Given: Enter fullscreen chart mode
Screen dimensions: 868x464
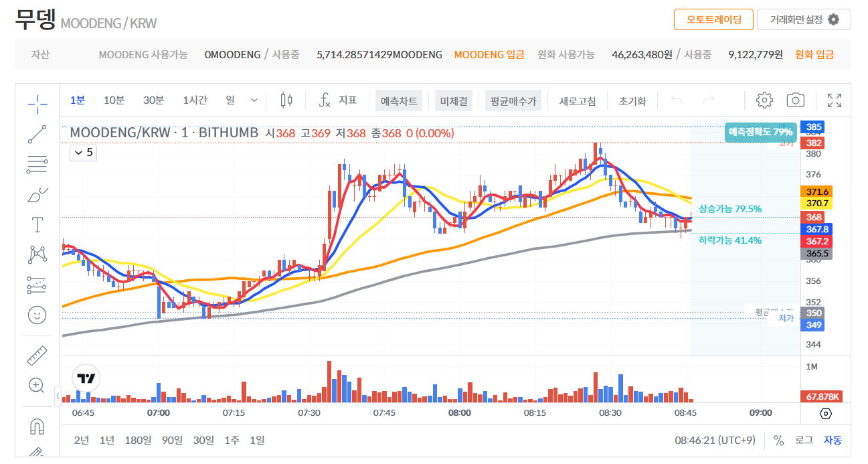Looking at the screenshot, I should [x=835, y=100].
